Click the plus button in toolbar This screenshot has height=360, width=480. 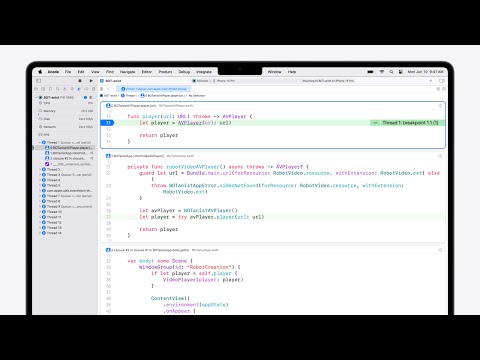431,81
